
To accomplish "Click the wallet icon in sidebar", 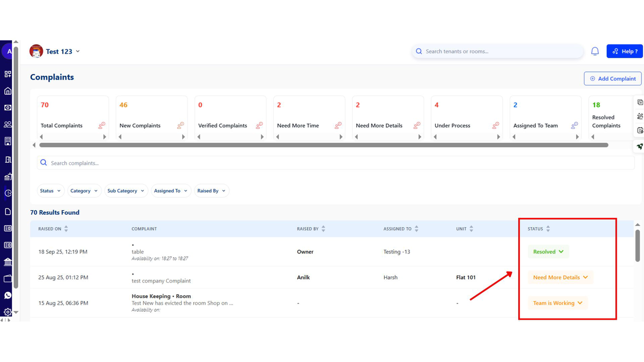I will (x=8, y=279).
